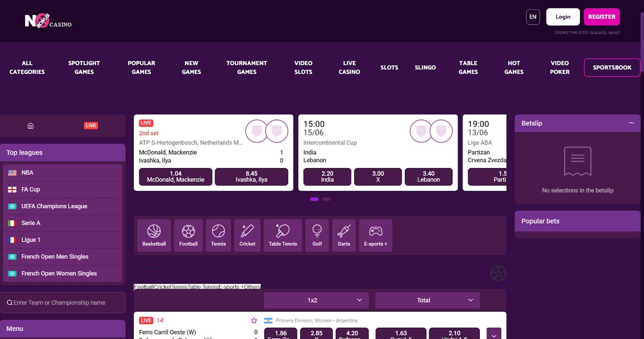Toggle the LIVE events filter
Screen dimensions: 644x339
(x=91, y=126)
